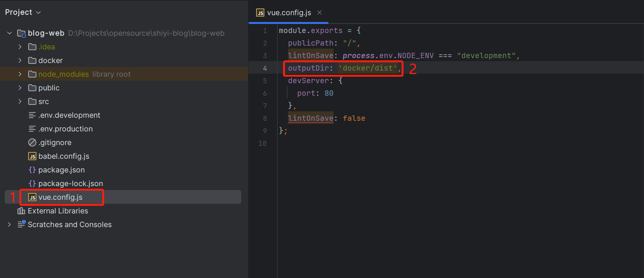Expand the docker folder
Screen dimensions: 644x278
[20, 60]
